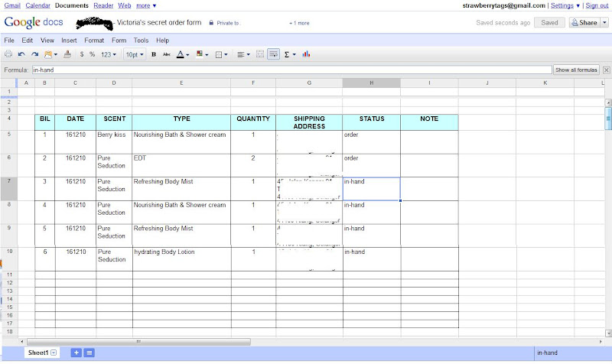612x364 pixels.
Task: Open the borders dropdown
Action: pyautogui.click(x=221, y=54)
